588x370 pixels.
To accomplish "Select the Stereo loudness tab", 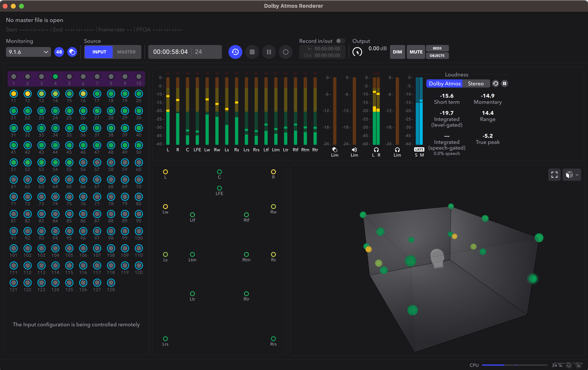I will coord(476,83).
